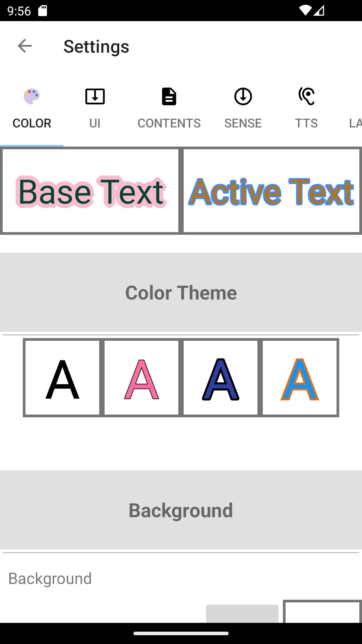Screen dimensions: 362x644
Task: Select the gray background swatch
Action: [242, 614]
